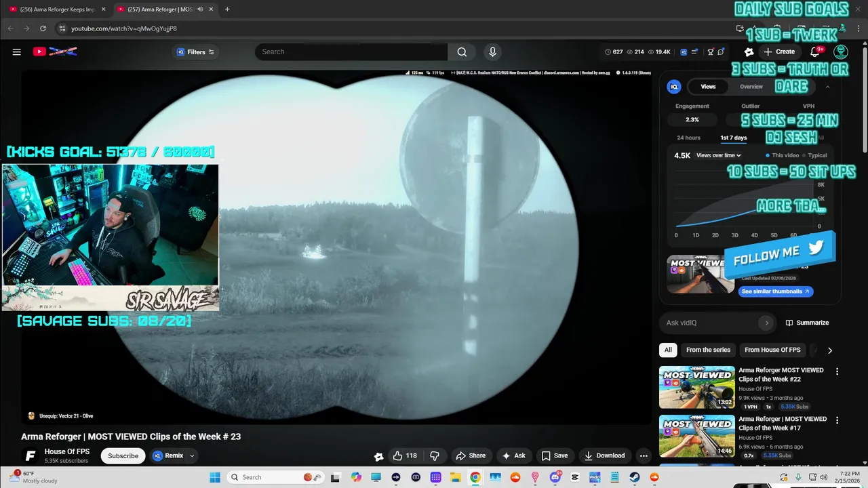Open the account avatar menu
Viewport: 868px width, 488px height.
tap(841, 52)
